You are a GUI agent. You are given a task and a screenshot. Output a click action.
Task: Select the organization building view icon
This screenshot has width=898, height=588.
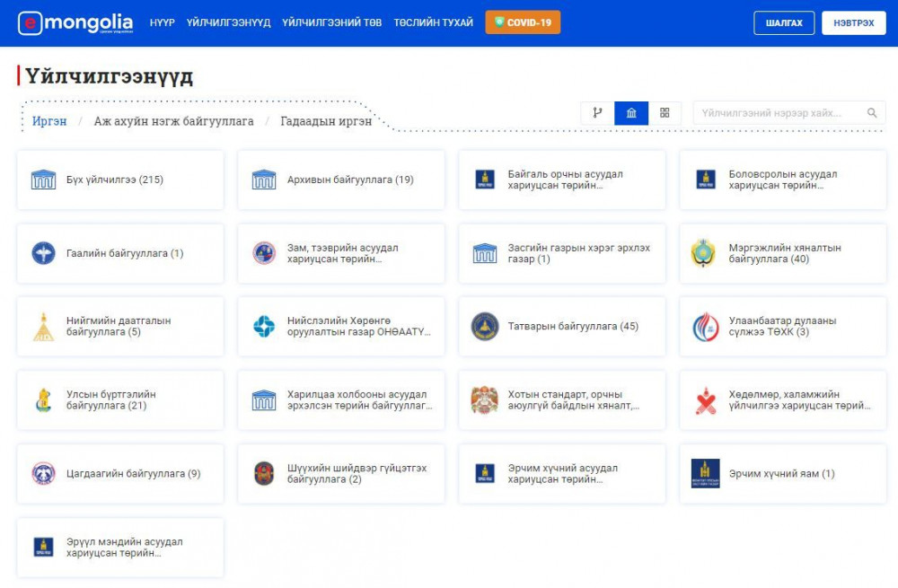point(631,113)
